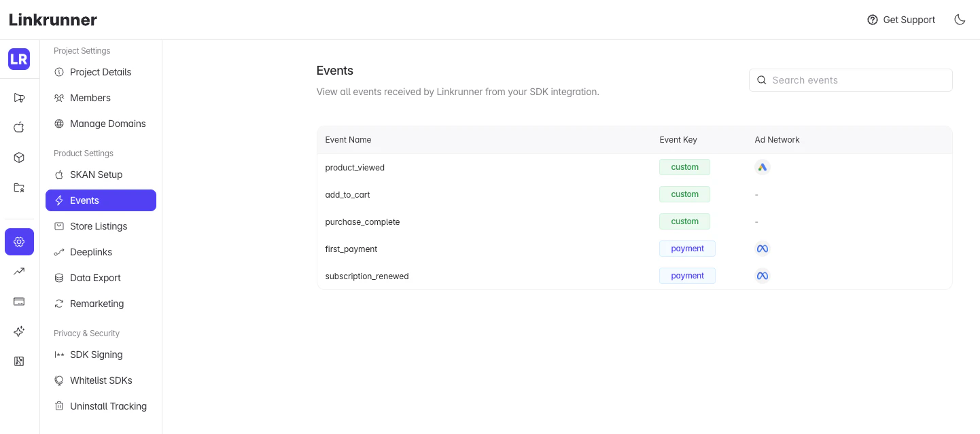Open Uninstall Tracking

coord(101,406)
